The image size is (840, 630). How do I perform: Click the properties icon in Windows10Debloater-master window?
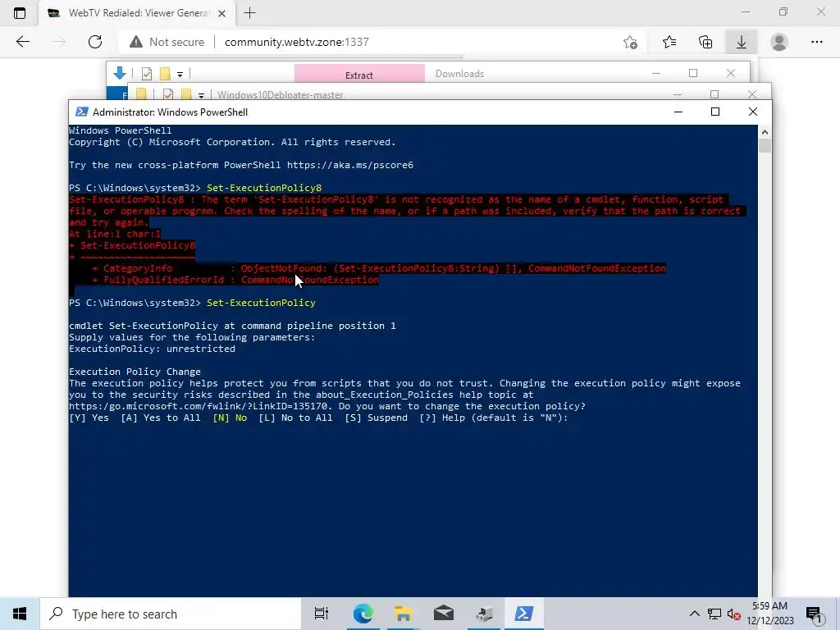click(x=167, y=95)
